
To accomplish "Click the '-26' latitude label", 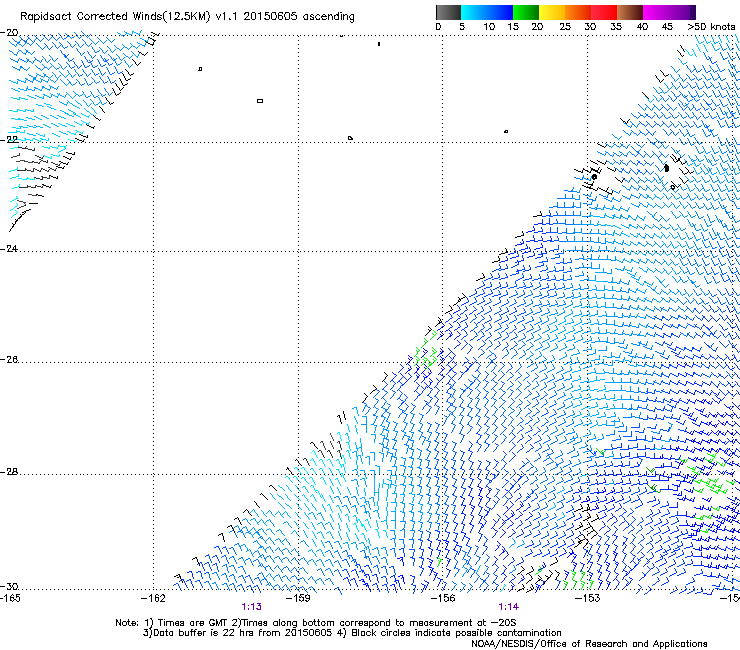I will 9,360.
